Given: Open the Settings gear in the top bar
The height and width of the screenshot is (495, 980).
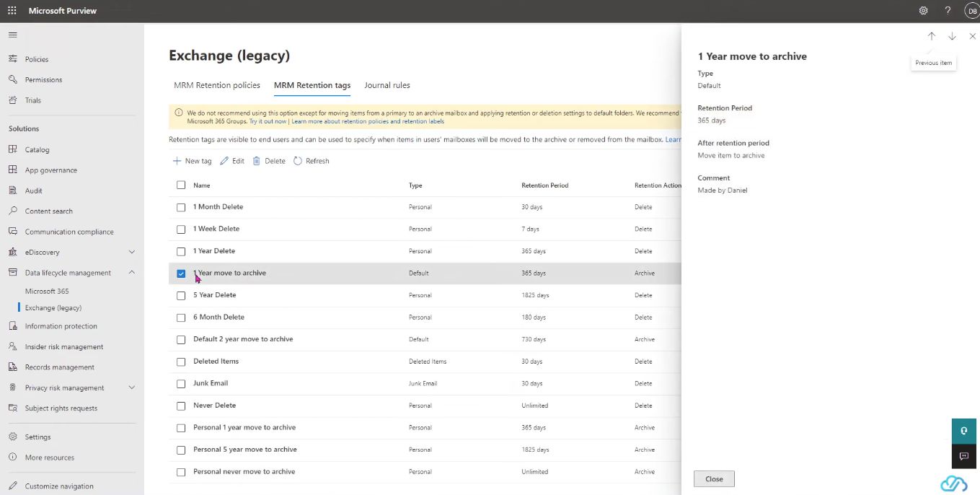Looking at the screenshot, I should point(923,10).
